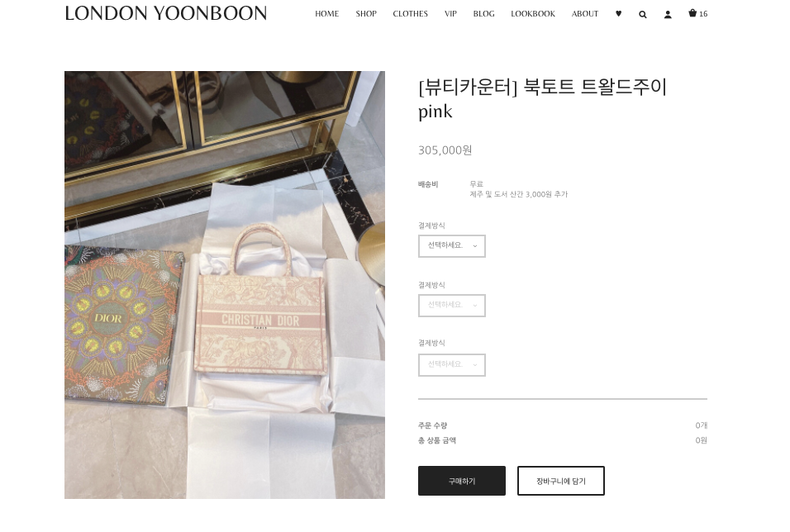Click the chevron arrow in first 선택하세요 dropdown
The height and width of the screenshot is (532, 790).
click(474, 246)
